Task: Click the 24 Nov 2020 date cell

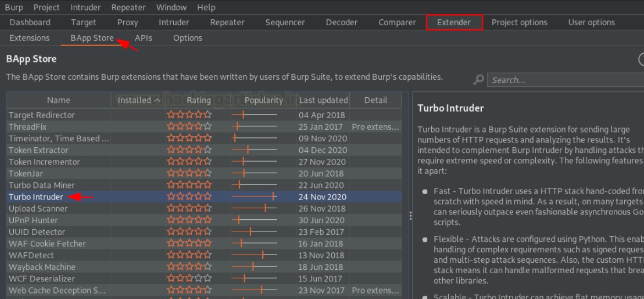Action: [x=322, y=197]
